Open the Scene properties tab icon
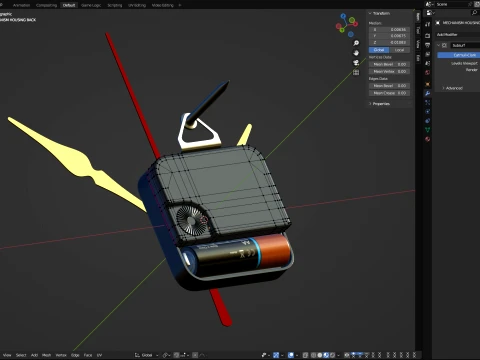 (x=428, y=63)
